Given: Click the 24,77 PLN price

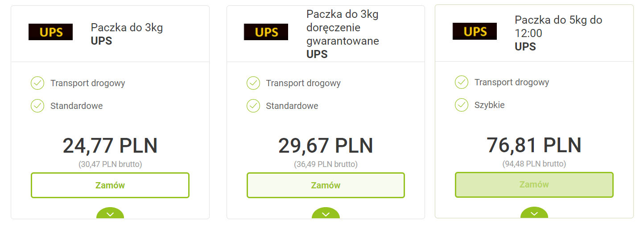Looking at the screenshot, I should tap(110, 146).
